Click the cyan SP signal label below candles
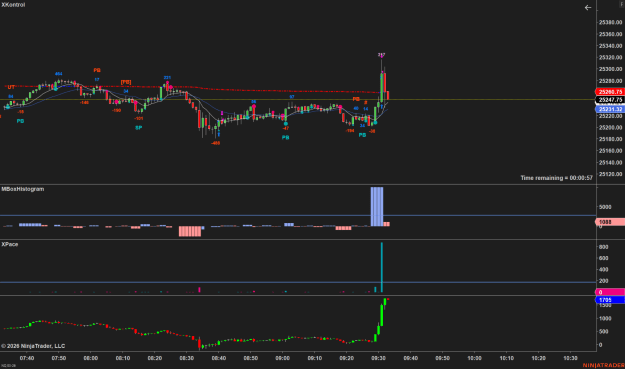The image size is (625, 369). tap(138, 128)
